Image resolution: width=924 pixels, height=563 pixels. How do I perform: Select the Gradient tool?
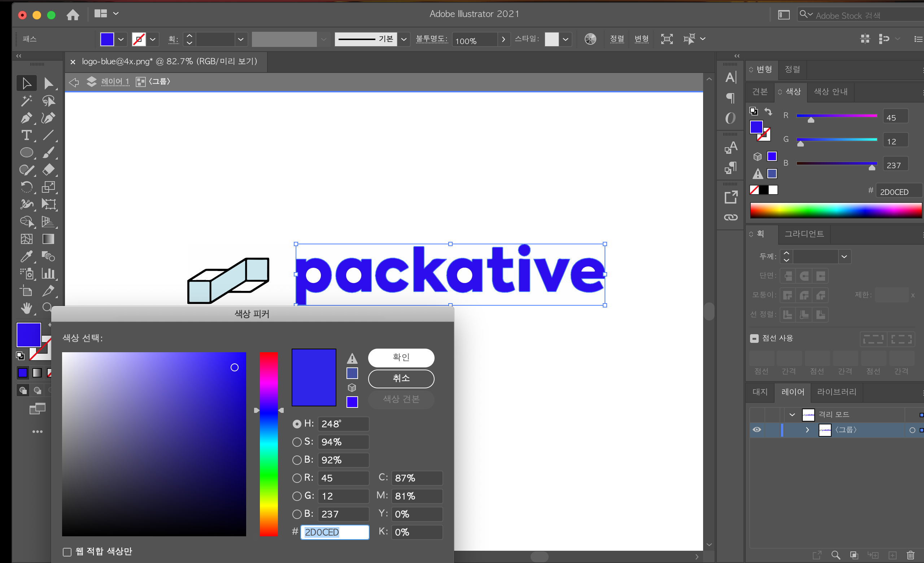[48, 239]
